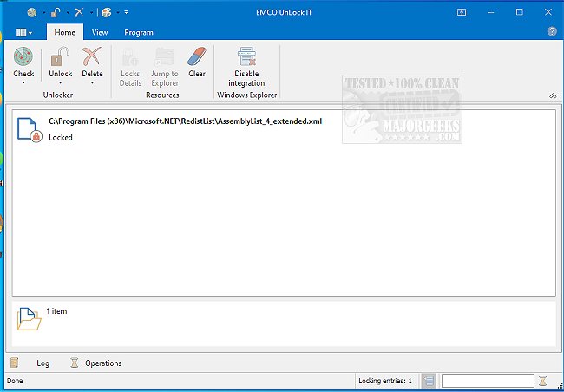This screenshot has height=392, width=564.
Task: Click the Locked status text
Action: (61, 137)
